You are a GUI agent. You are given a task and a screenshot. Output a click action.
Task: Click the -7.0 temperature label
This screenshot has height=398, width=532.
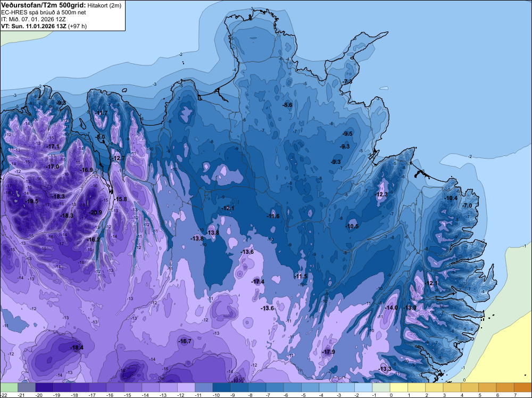coord(467,205)
